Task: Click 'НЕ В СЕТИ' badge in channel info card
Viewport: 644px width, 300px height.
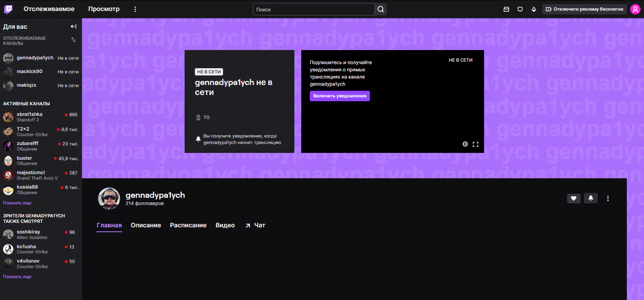Action: click(x=209, y=72)
